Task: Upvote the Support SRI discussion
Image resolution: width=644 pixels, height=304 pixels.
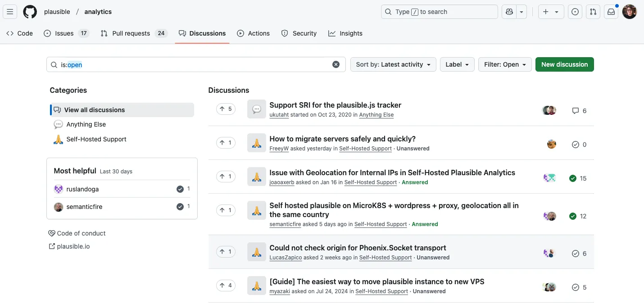Action: [226, 109]
